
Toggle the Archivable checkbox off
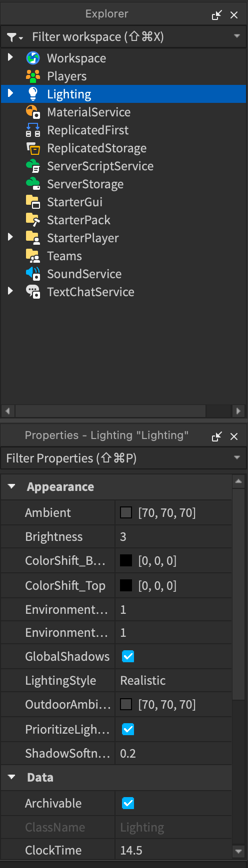(128, 803)
